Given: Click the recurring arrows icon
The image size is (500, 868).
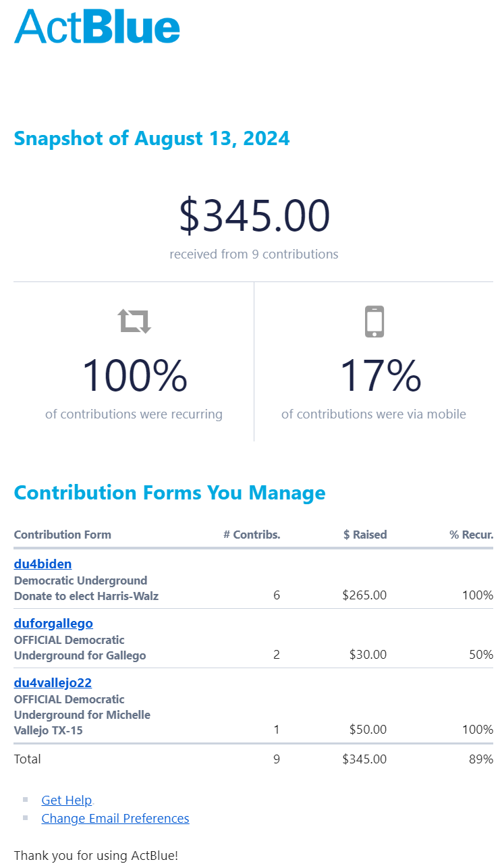Looking at the screenshot, I should pos(135,321).
